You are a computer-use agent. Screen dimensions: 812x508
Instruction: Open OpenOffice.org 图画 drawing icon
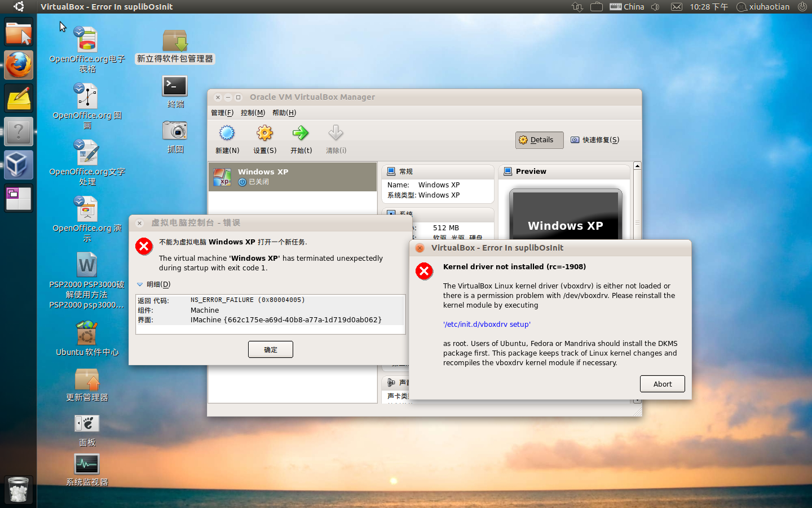tap(87, 106)
